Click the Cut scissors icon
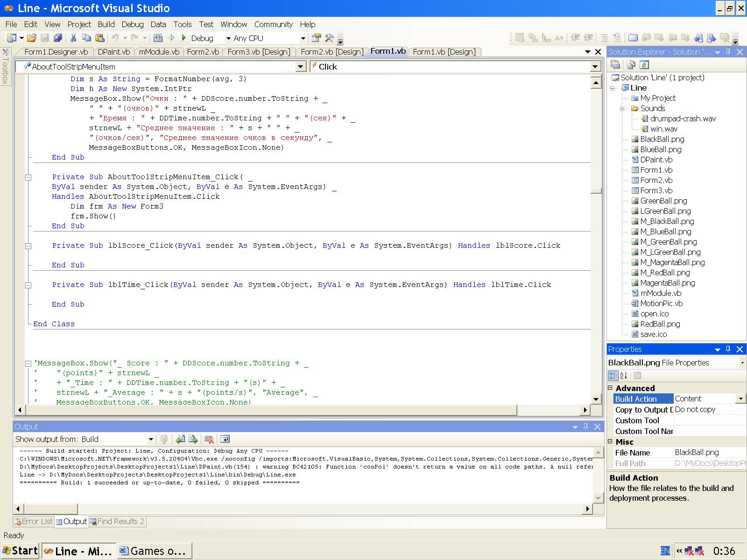The height and width of the screenshot is (560, 747). point(73,38)
